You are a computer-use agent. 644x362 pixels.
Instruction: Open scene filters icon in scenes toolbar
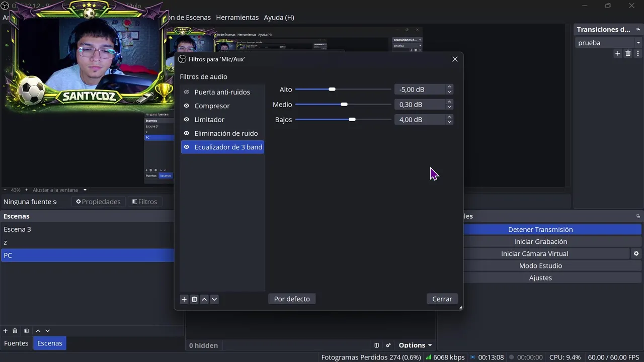(x=26, y=331)
